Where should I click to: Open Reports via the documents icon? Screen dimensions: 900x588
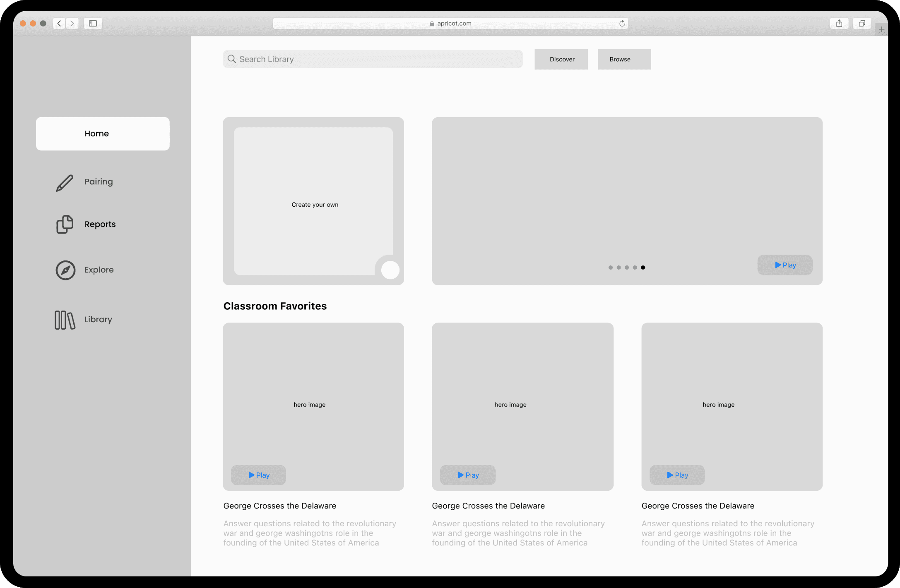click(65, 224)
